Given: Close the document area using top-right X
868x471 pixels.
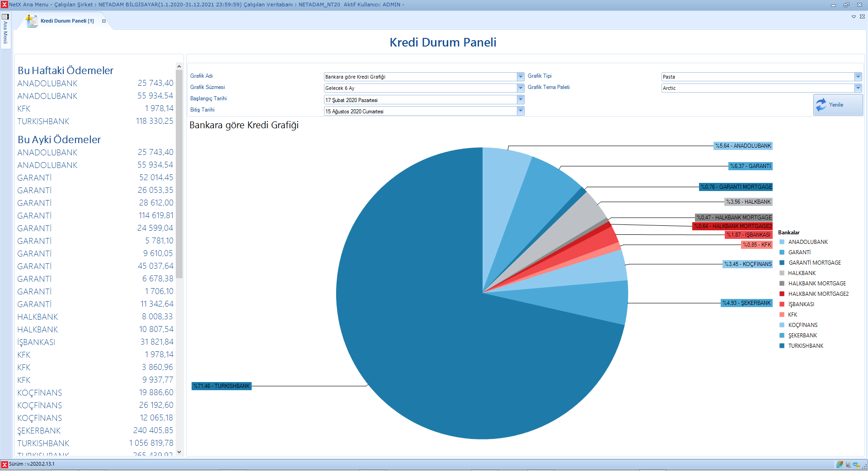Looking at the screenshot, I should click(862, 17).
